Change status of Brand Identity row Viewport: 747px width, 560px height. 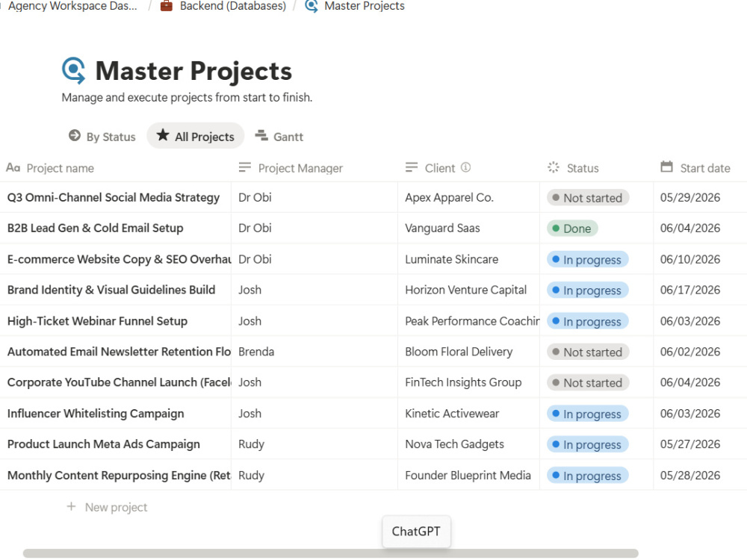587,290
